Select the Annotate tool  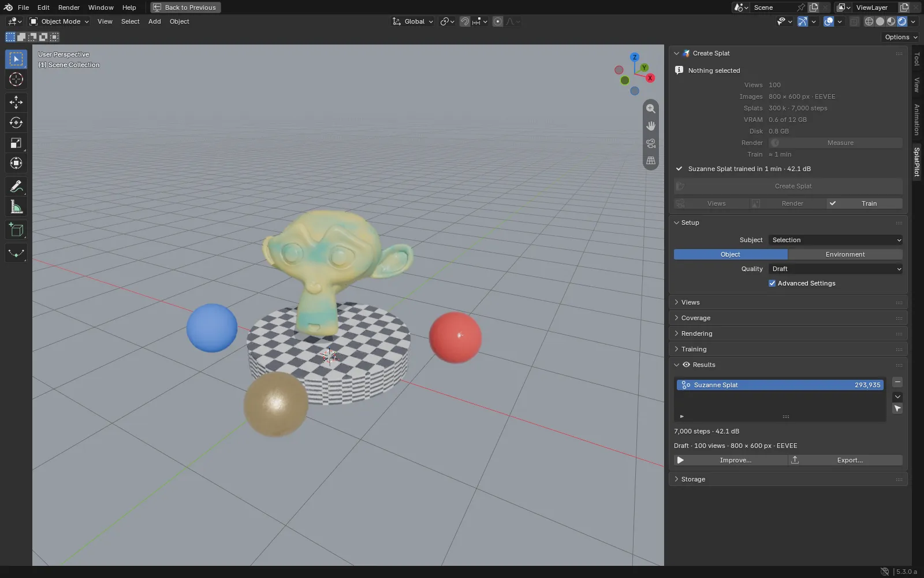coord(16,186)
